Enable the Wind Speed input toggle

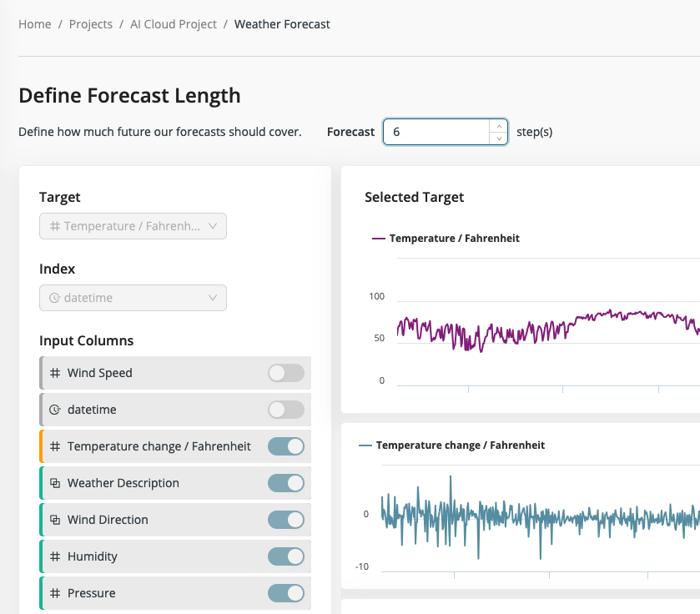pyautogui.click(x=286, y=373)
